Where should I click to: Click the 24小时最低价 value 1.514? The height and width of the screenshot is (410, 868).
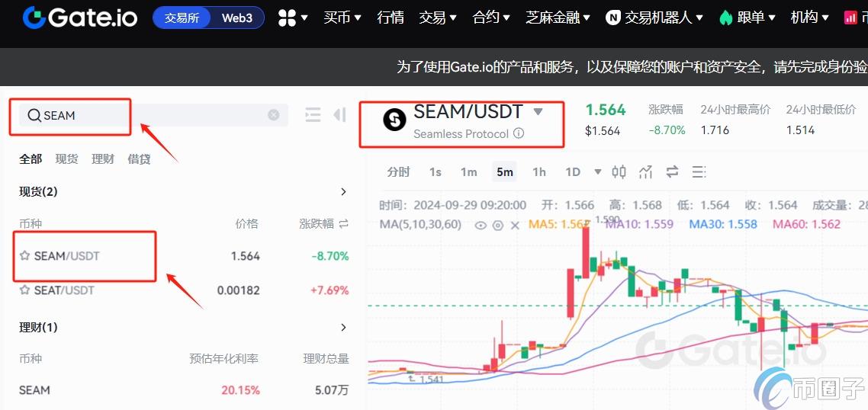click(800, 130)
